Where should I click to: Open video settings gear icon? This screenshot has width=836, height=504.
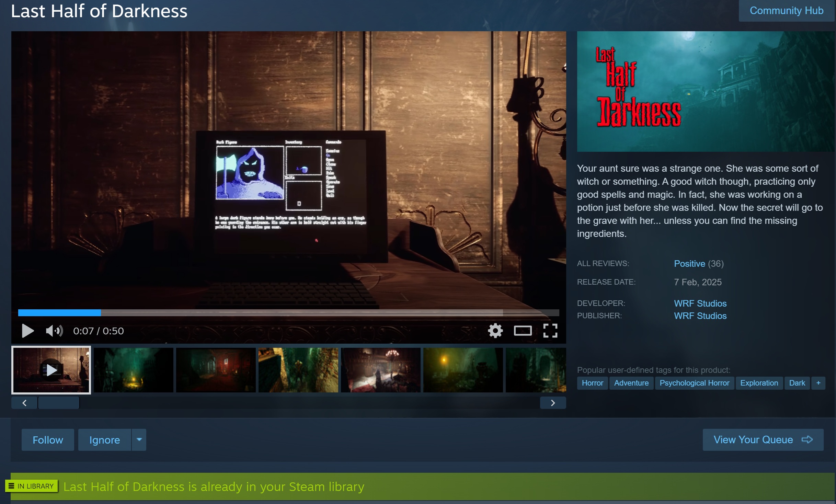495,331
